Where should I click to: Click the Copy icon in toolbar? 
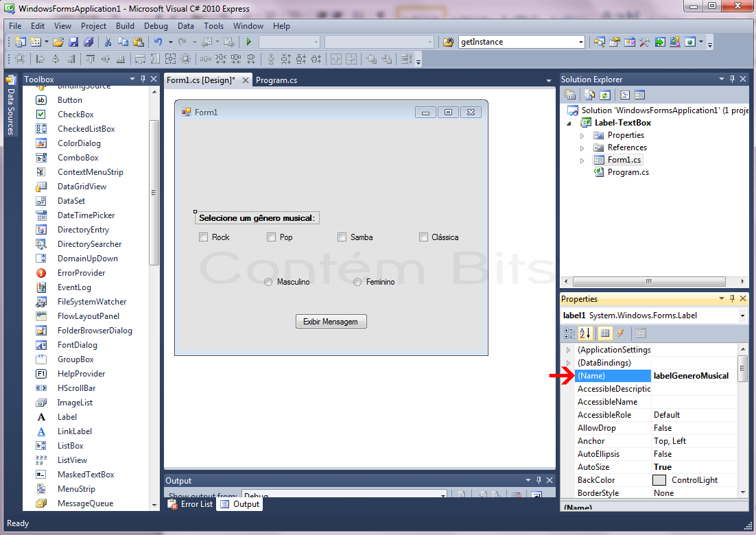coord(123,42)
